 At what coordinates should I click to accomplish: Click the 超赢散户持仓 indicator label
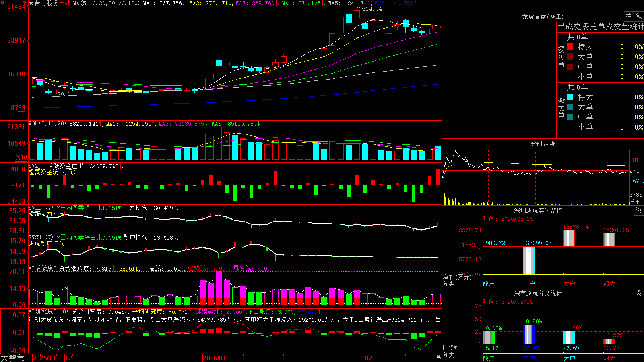46,243
